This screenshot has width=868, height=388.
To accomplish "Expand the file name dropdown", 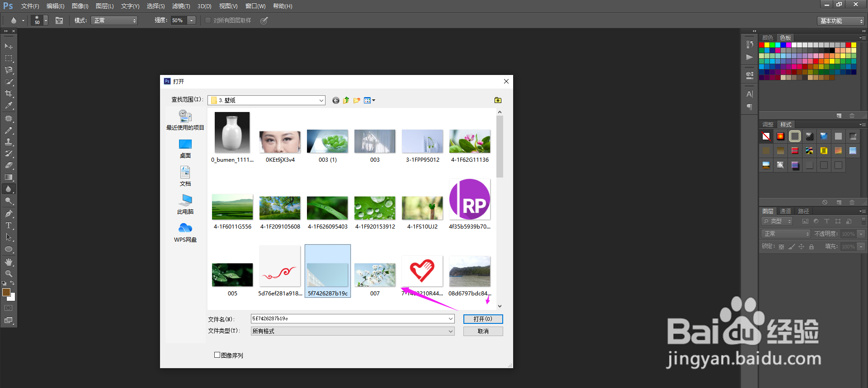I will tap(451, 319).
